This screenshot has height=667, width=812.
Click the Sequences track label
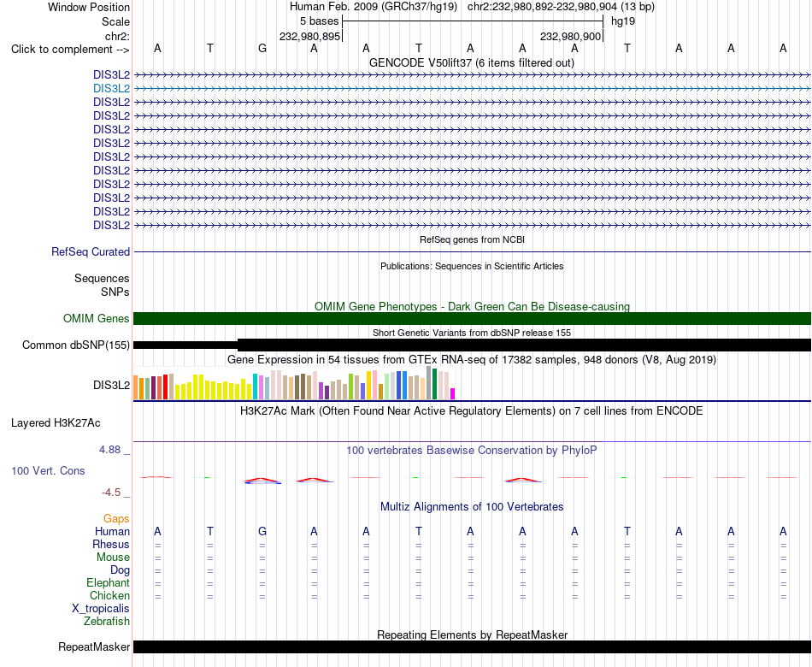[102, 278]
